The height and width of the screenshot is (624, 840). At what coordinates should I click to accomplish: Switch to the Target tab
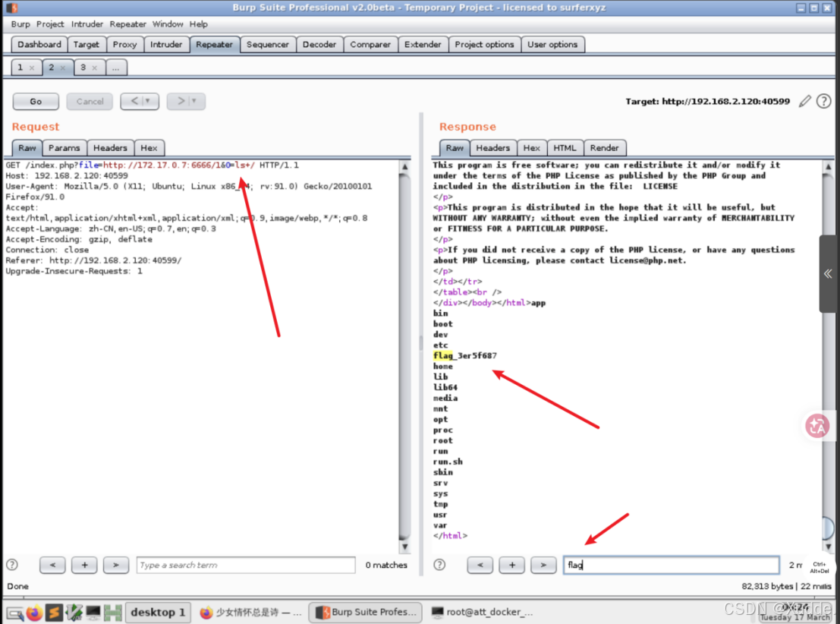pyautogui.click(x=87, y=45)
